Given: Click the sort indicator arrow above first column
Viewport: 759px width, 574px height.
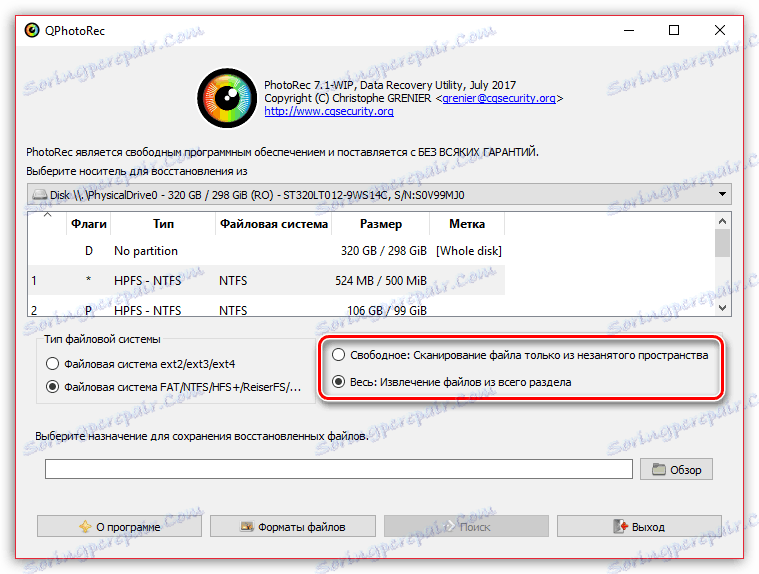Looking at the screenshot, I should pos(47,214).
